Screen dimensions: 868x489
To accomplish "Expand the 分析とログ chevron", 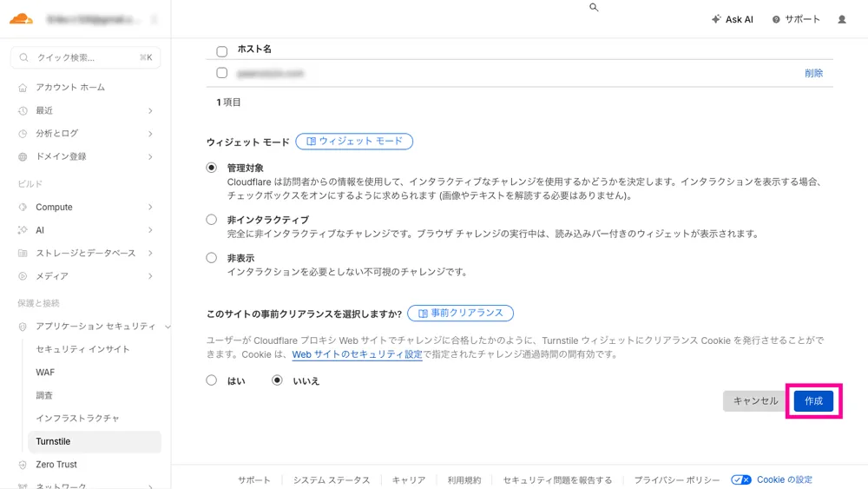I will click(150, 134).
